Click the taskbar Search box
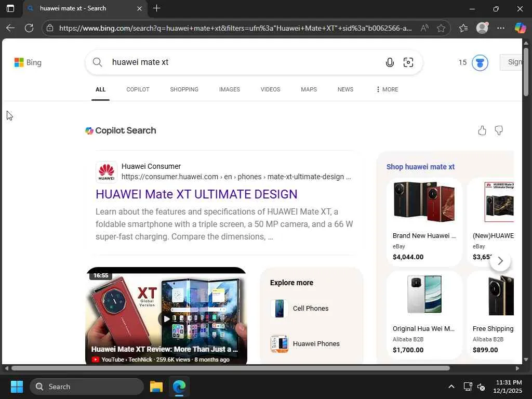This screenshot has width=532, height=399. tap(87, 387)
